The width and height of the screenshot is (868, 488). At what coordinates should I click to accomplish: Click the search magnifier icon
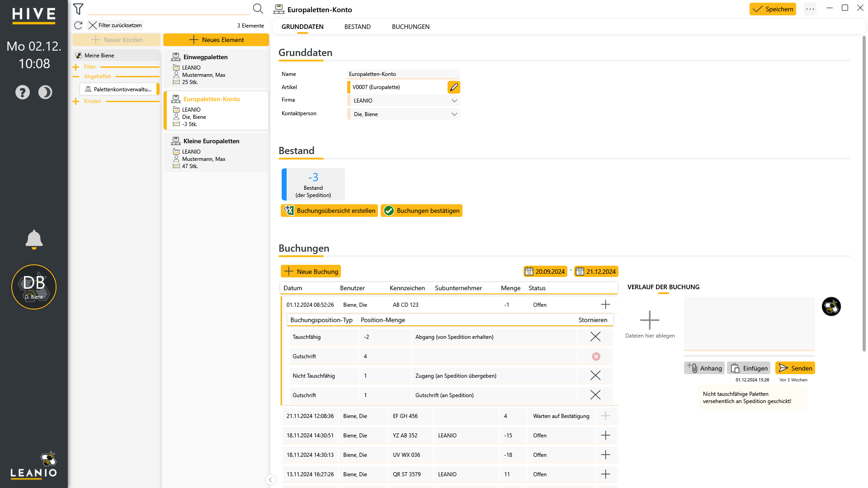click(258, 9)
